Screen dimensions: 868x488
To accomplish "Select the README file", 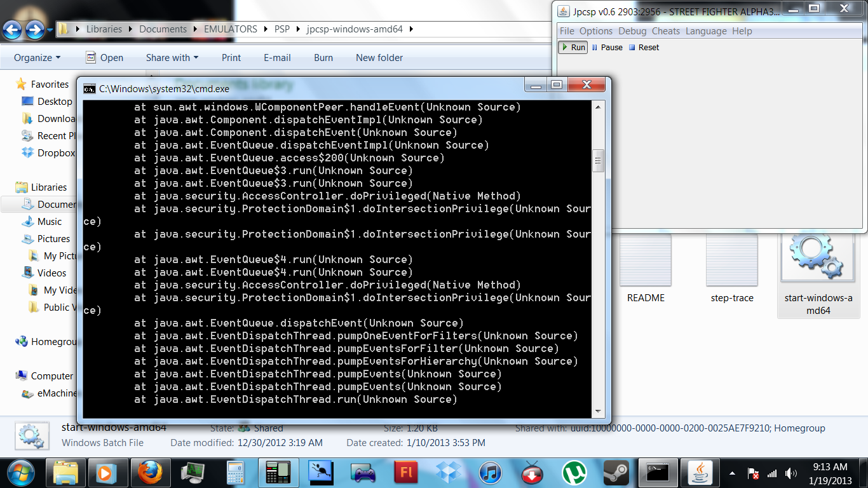I will coord(646,267).
